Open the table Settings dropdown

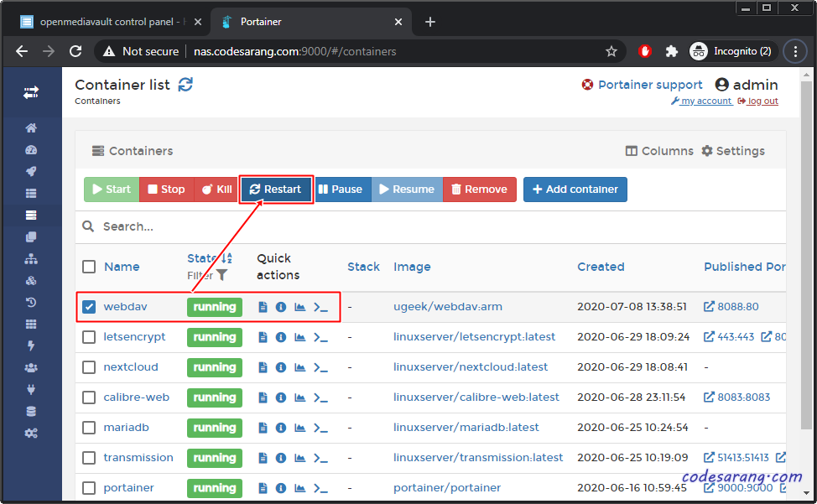pos(733,151)
